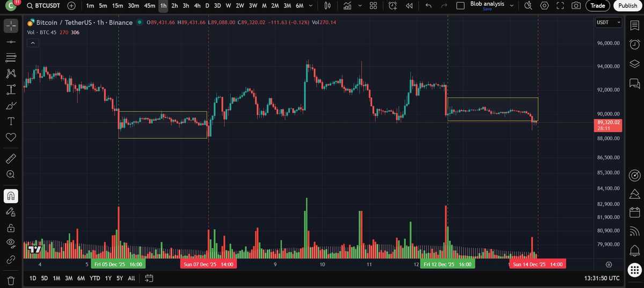Open the apps grid menu
Viewport: 644px width, 288px height.
coord(634,269)
